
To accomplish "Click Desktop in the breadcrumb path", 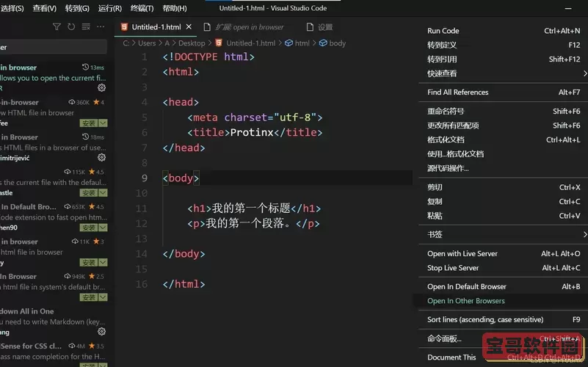I will point(192,43).
